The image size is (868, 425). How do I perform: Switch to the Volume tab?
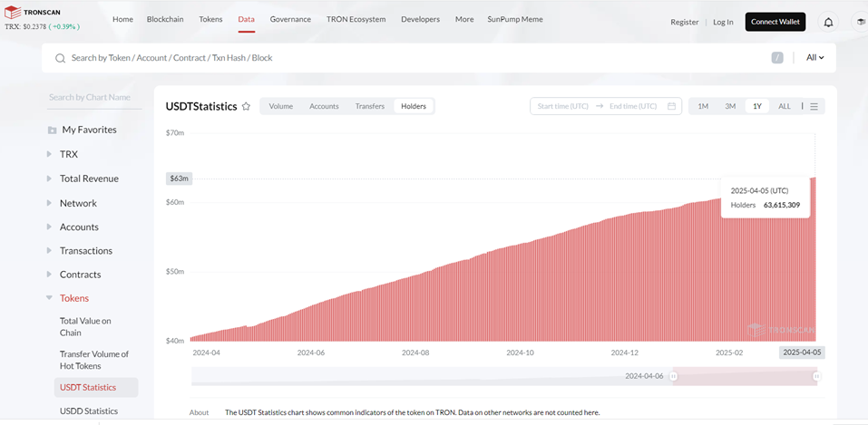(x=280, y=106)
